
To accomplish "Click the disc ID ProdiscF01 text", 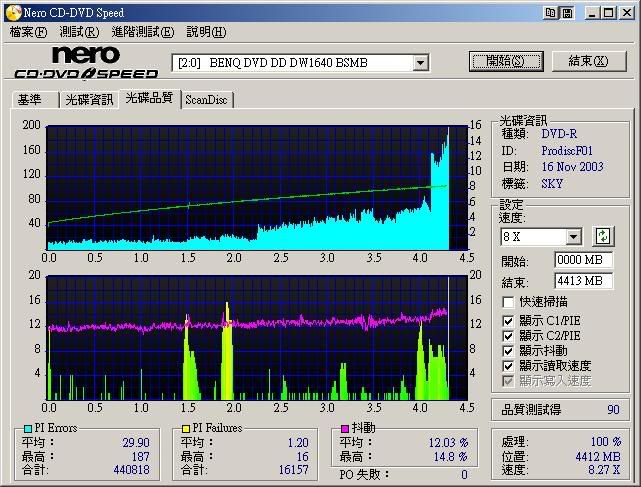I will [567, 151].
